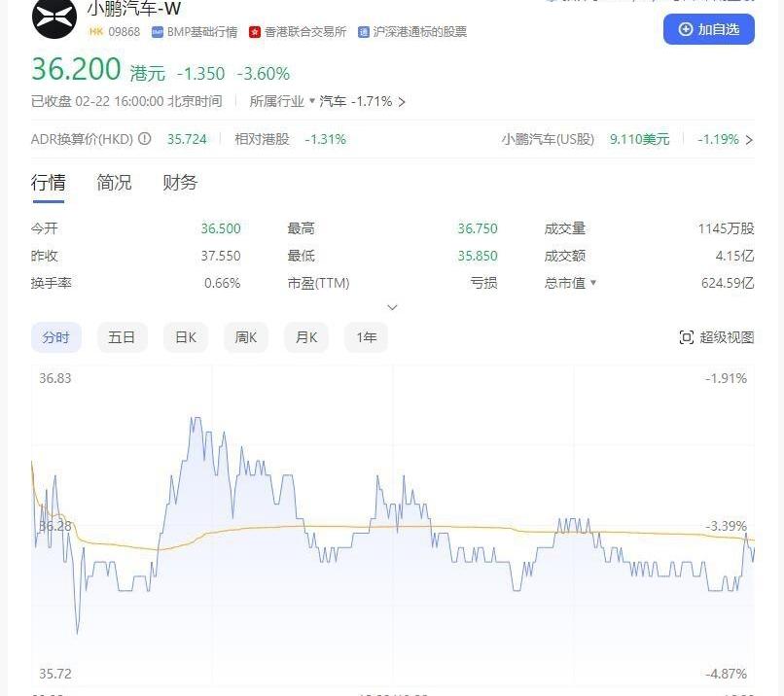Click the chart axis label 35.72
The width and height of the screenshot is (784, 696).
pos(55,674)
